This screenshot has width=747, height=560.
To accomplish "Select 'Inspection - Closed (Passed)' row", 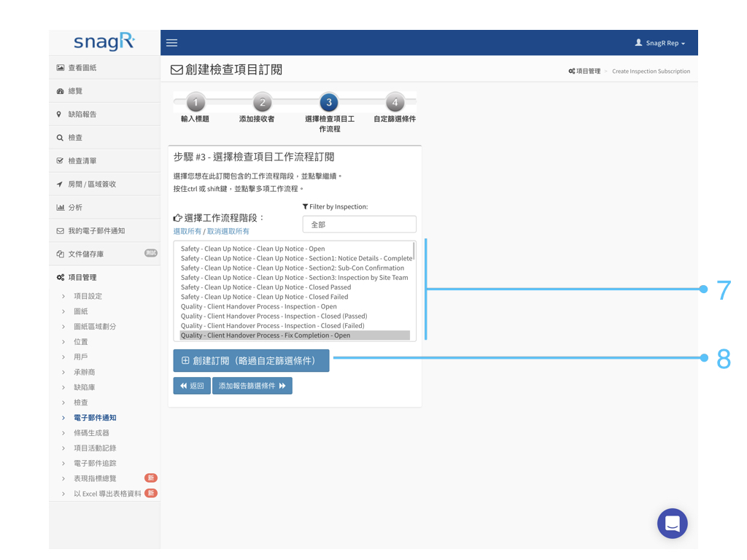I will 295,316.
